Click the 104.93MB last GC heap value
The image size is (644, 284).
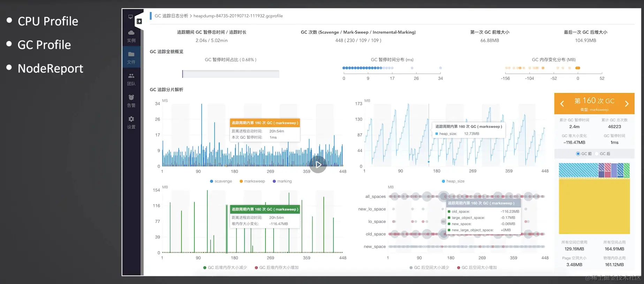[585, 40]
